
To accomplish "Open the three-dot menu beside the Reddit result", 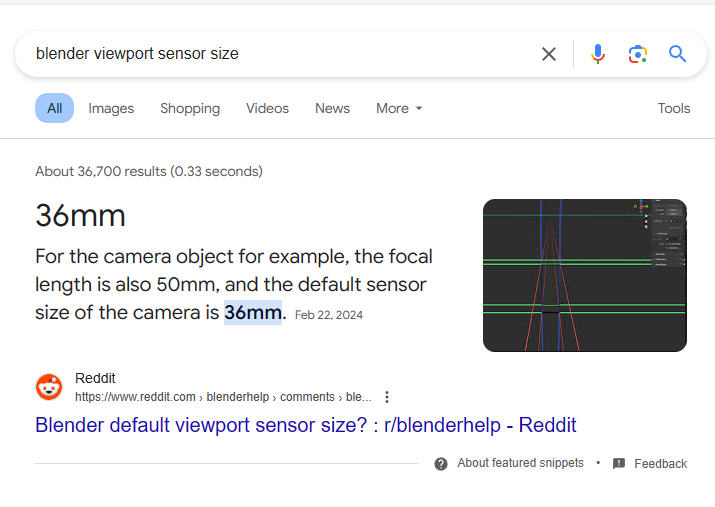I will (387, 397).
